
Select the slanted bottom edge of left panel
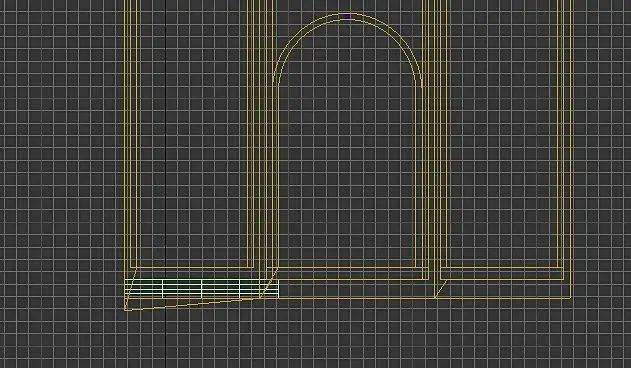point(189,304)
